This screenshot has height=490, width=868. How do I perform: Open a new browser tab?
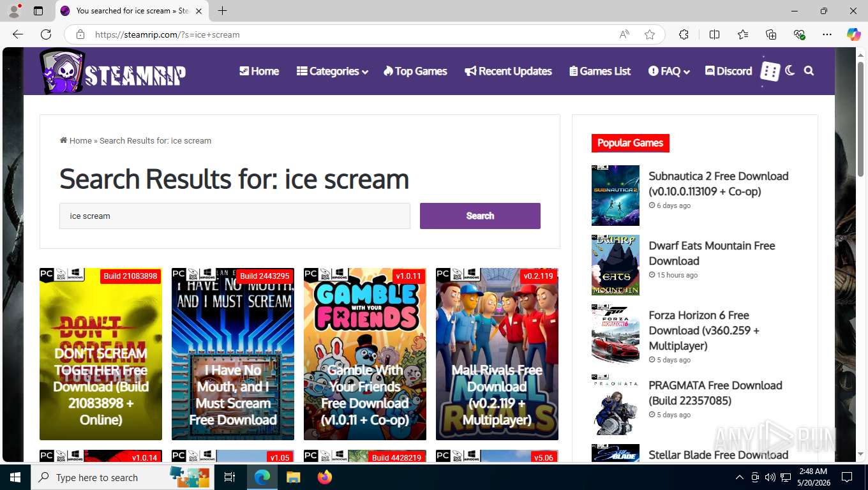(222, 11)
